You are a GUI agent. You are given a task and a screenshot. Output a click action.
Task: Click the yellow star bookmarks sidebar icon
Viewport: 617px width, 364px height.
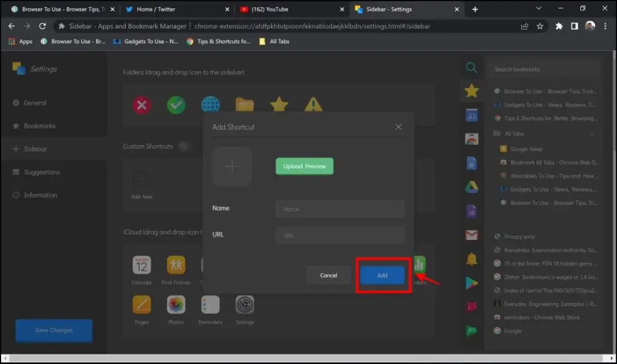point(472,90)
